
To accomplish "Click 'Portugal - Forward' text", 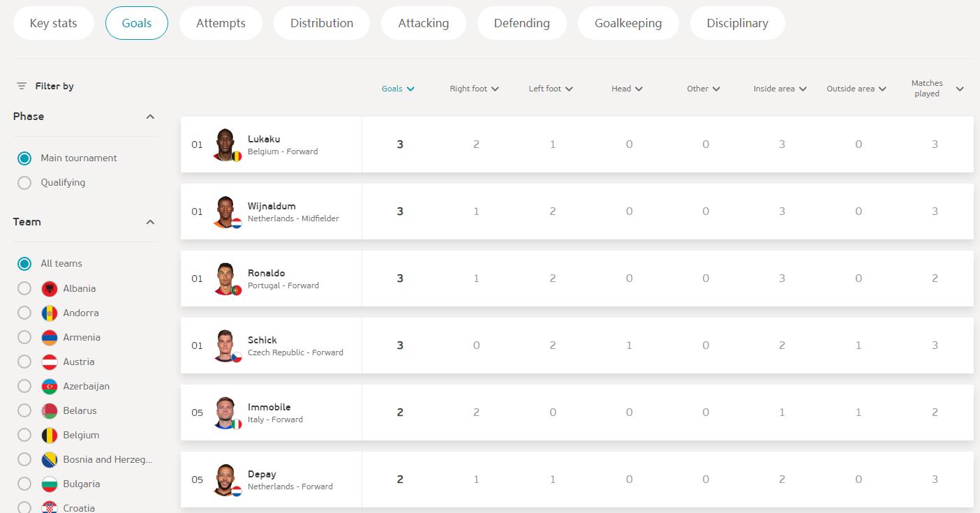I will coord(283,285).
